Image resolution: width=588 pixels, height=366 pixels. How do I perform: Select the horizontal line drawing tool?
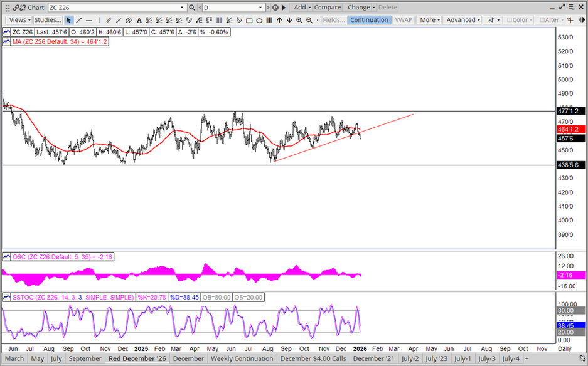coord(89,20)
